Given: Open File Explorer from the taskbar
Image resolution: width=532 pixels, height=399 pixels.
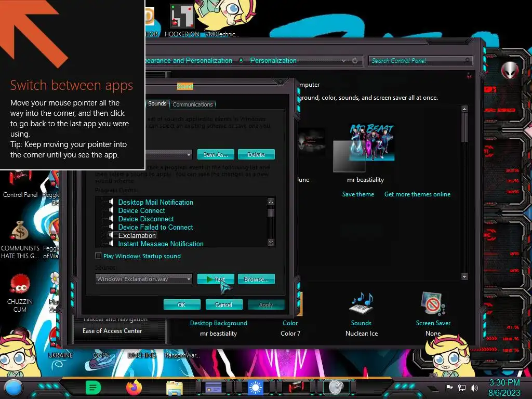Looking at the screenshot, I should click(175, 388).
